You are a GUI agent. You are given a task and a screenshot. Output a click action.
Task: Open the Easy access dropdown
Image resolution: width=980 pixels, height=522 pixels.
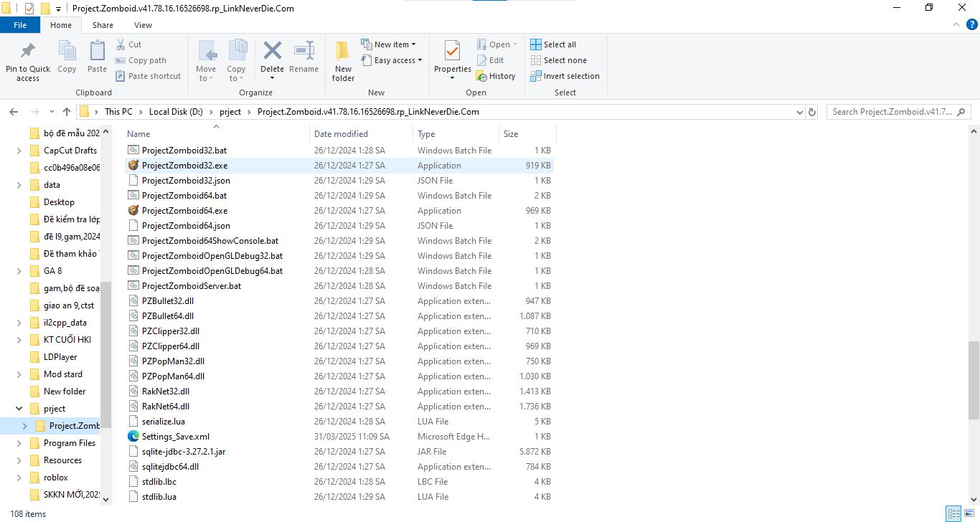(392, 60)
